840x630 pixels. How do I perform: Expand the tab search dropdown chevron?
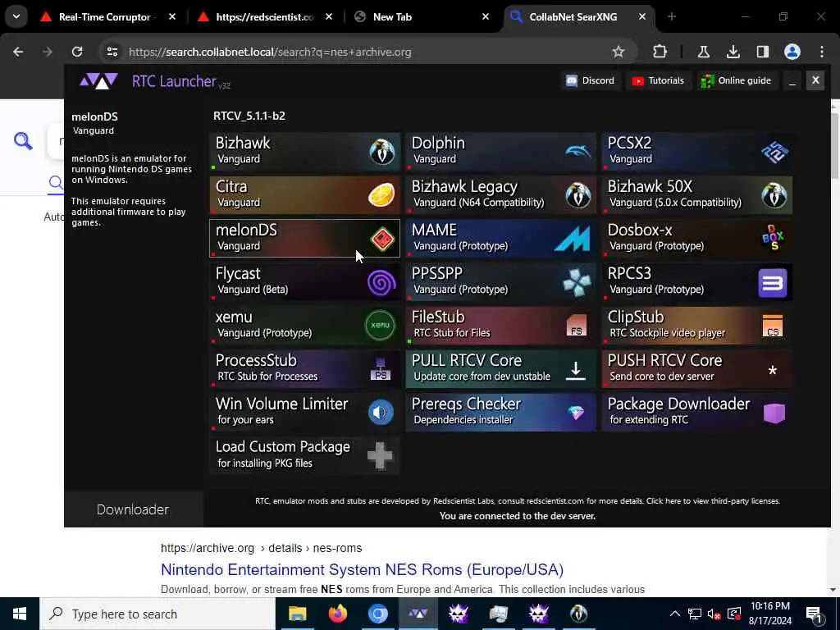click(x=16, y=16)
